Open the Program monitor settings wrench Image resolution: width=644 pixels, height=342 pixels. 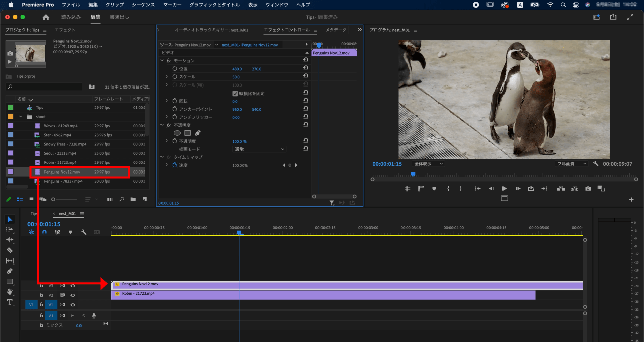[596, 164]
